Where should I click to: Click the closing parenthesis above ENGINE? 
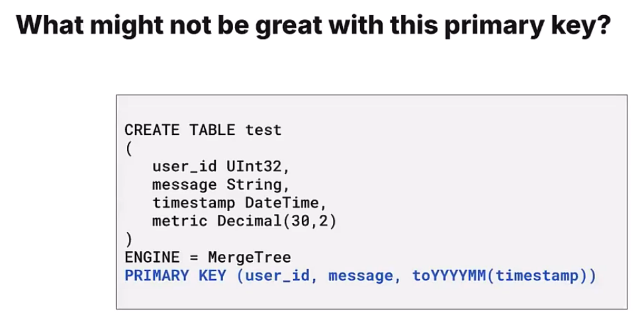point(128,239)
